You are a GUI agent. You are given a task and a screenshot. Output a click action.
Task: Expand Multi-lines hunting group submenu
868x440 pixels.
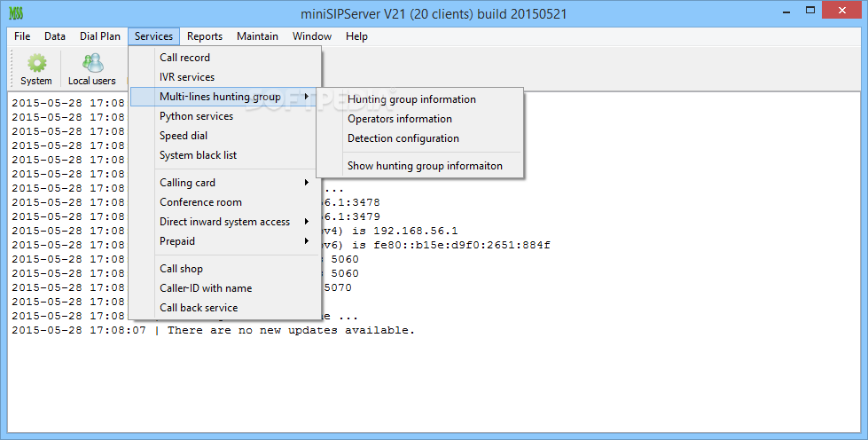tap(223, 97)
